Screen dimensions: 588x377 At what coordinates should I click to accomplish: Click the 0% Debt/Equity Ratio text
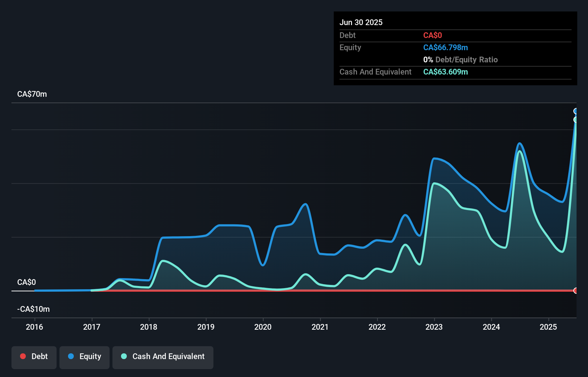tap(461, 60)
